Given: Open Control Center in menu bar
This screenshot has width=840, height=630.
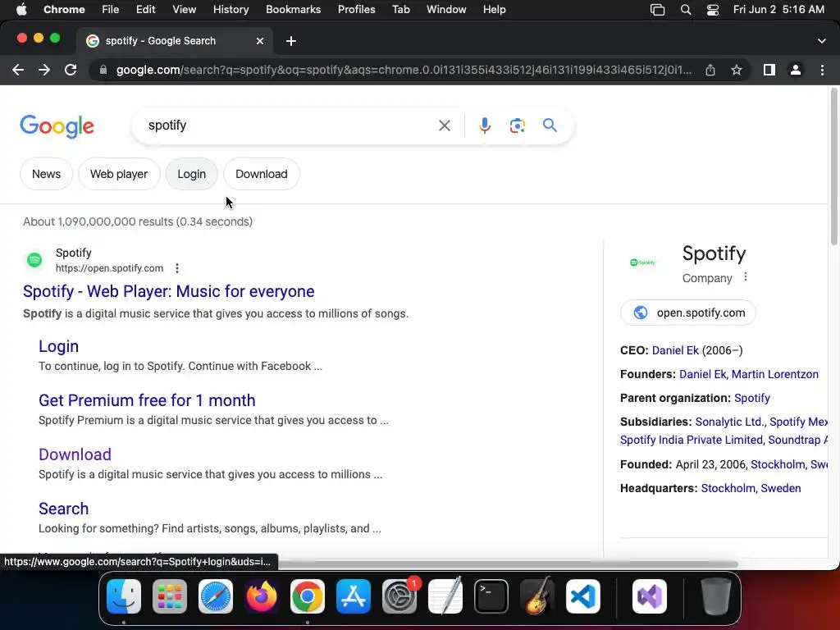Looking at the screenshot, I should [713, 10].
